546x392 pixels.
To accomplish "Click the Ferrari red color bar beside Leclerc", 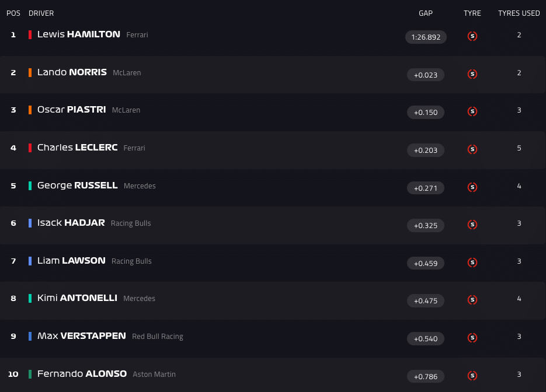I will pyautogui.click(x=30, y=148).
